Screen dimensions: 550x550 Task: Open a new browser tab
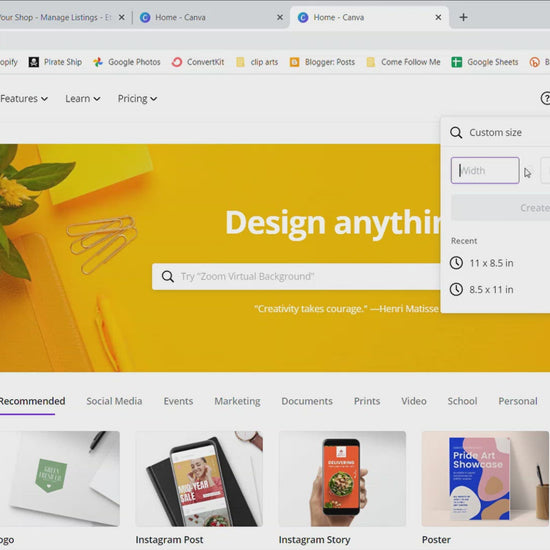pyautogui.click(x=463, y=17)
